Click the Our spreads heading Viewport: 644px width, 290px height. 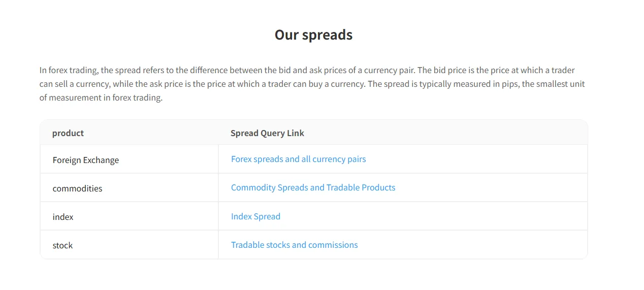click(313, 35)
